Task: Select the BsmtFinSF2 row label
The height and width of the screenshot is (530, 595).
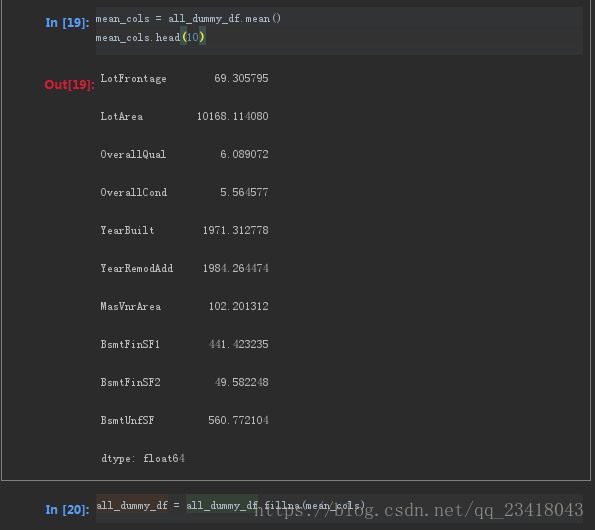Action: [131, 382]
